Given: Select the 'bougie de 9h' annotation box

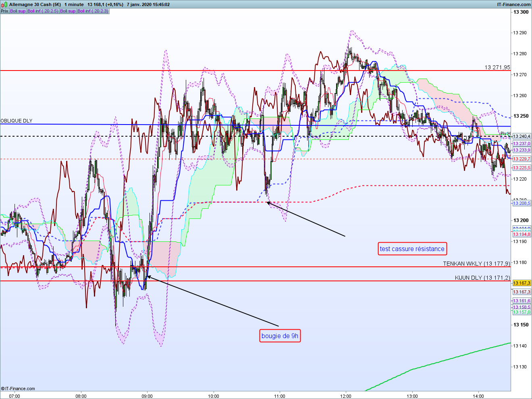Looking at the screenshot, I should point(280,336).
